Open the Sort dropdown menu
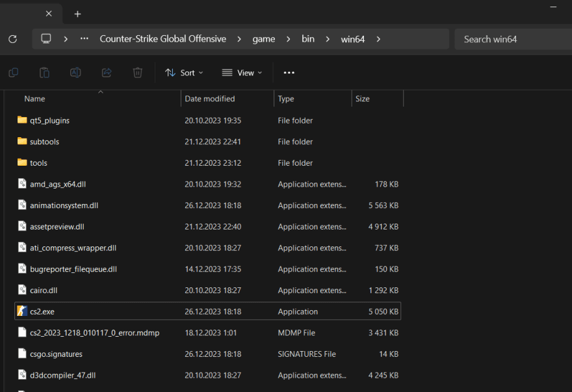Viewport: 572px width, 392px height. pos(184,73)
